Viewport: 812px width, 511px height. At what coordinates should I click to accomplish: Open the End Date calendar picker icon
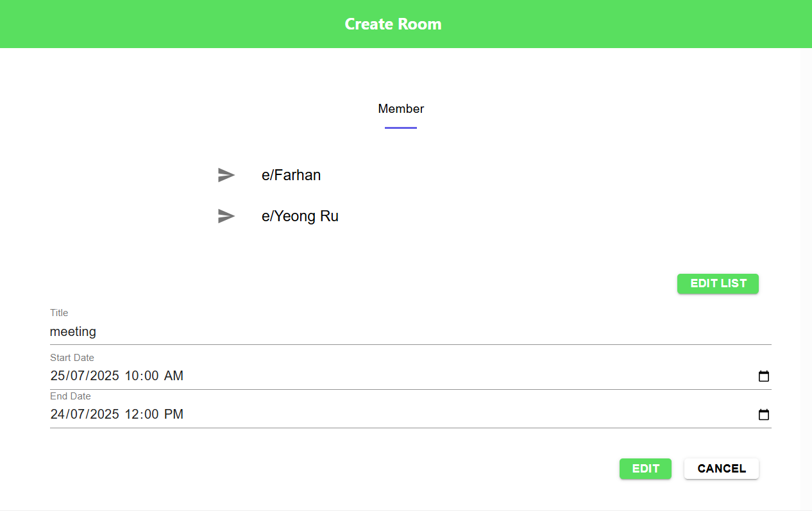(x=763, y=415)
